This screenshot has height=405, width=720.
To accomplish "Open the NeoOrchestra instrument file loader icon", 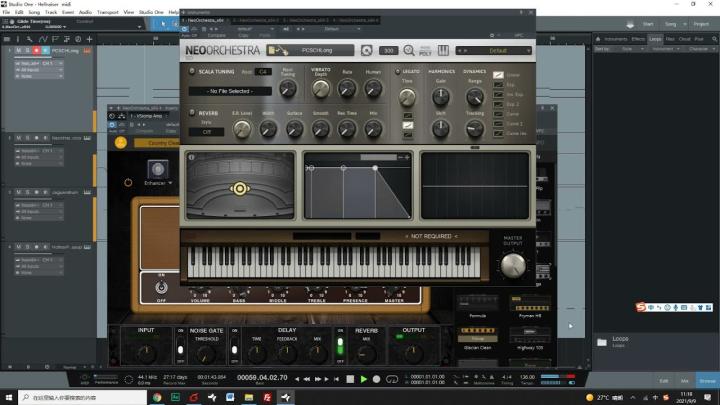I will [x=278, y=50].
